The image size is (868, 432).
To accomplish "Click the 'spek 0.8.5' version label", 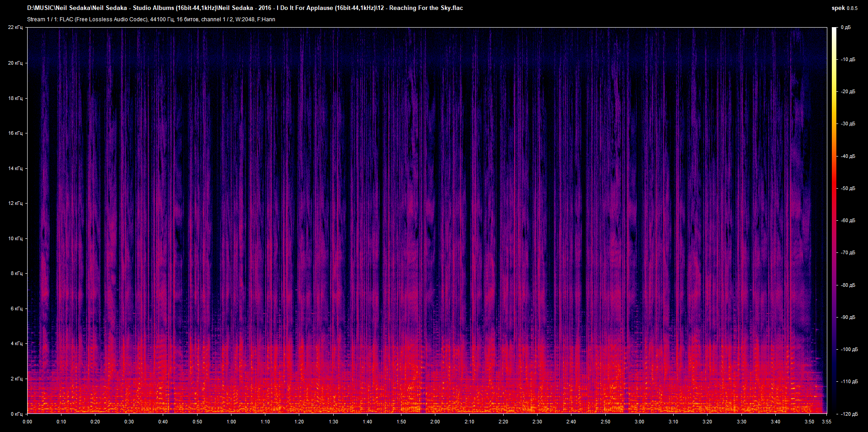I will pyautogui.click(x=844, y=8).
